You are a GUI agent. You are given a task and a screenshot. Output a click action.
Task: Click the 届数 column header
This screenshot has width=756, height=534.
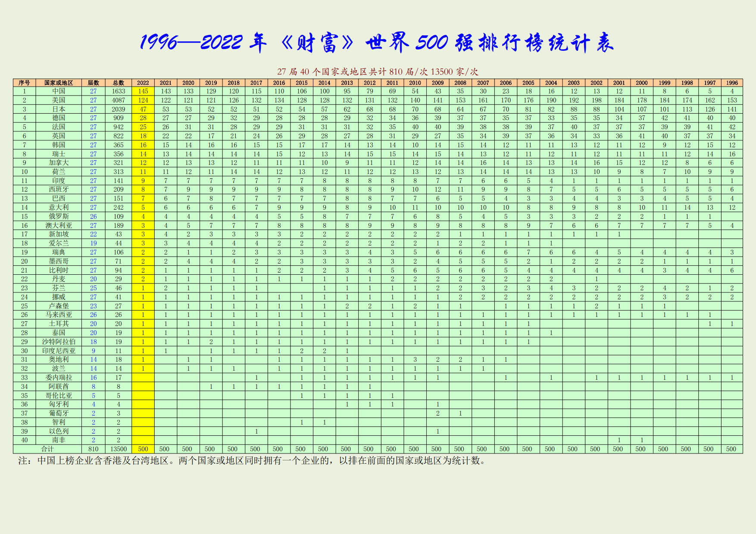tap(94, 83)
